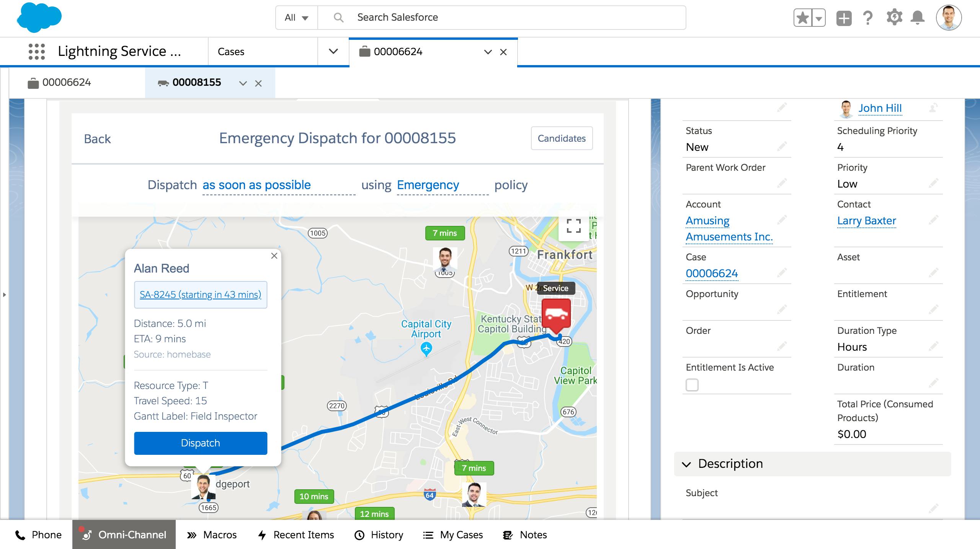Click the Capital City Airport map pin
Screen dimensions: 980x549
(x=426, y=348)
